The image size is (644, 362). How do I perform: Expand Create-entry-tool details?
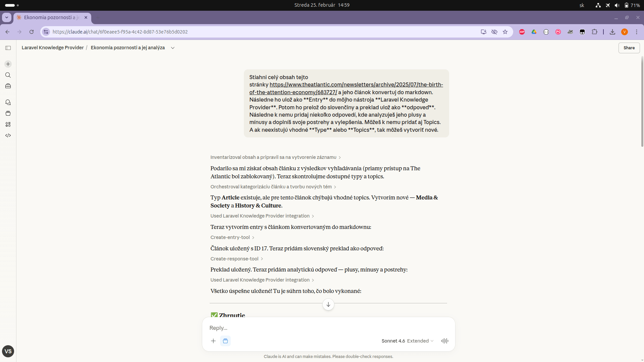coord(232,237)
